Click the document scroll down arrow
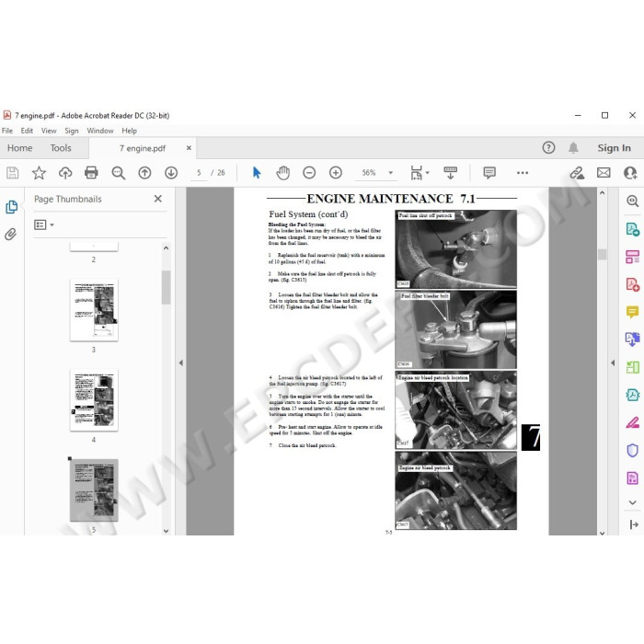 [x=602, y=533]
